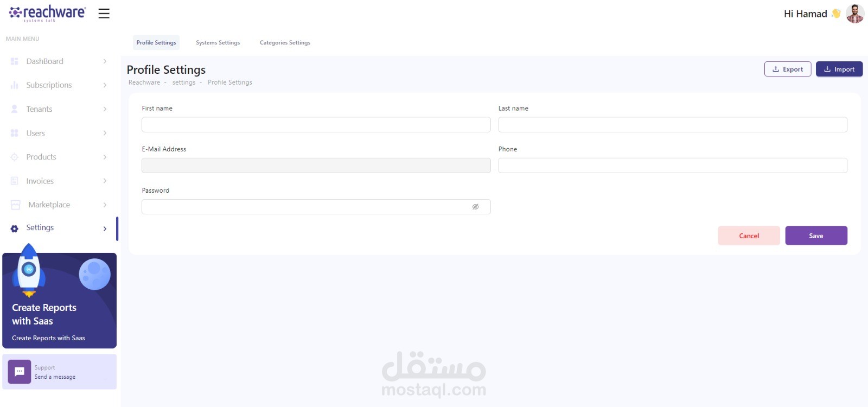Click the Settings gear icon
Image resolution: width=868 pixels, height=407 pixels.
point(15,228)
